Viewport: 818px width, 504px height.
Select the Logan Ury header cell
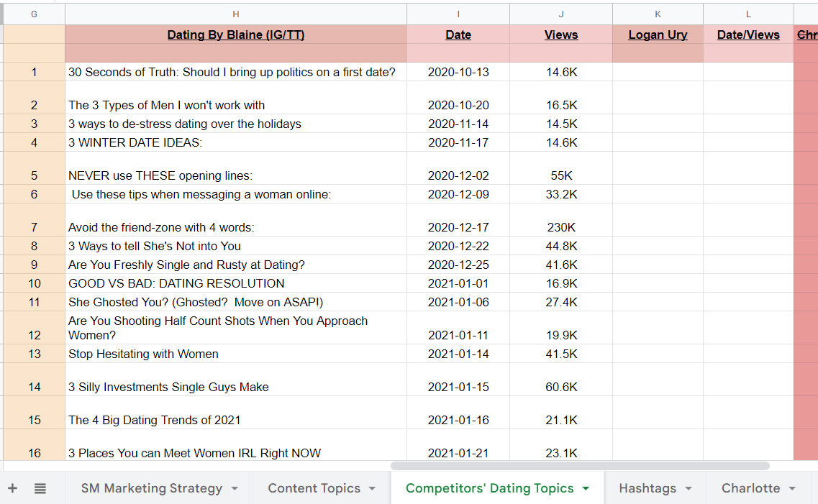(658, 35)
